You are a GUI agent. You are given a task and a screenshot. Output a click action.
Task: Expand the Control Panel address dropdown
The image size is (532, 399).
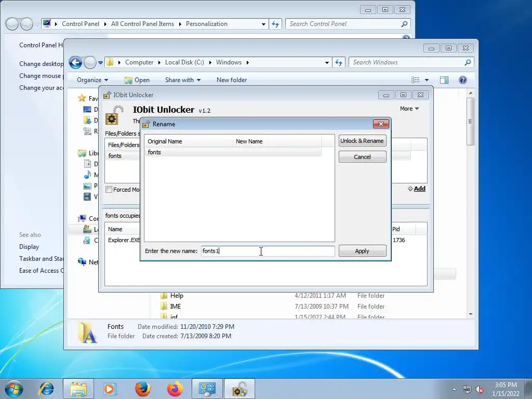tap(263, 24)
